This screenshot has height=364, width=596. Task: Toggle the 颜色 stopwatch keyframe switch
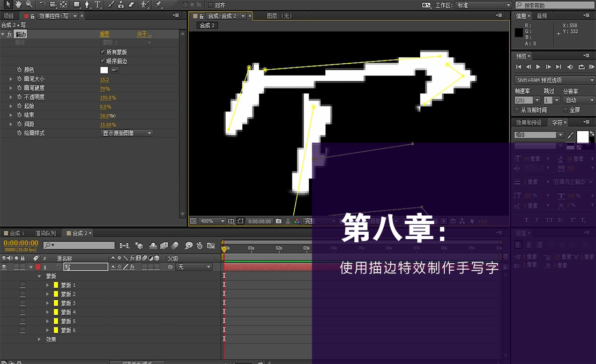click(19, 70)
